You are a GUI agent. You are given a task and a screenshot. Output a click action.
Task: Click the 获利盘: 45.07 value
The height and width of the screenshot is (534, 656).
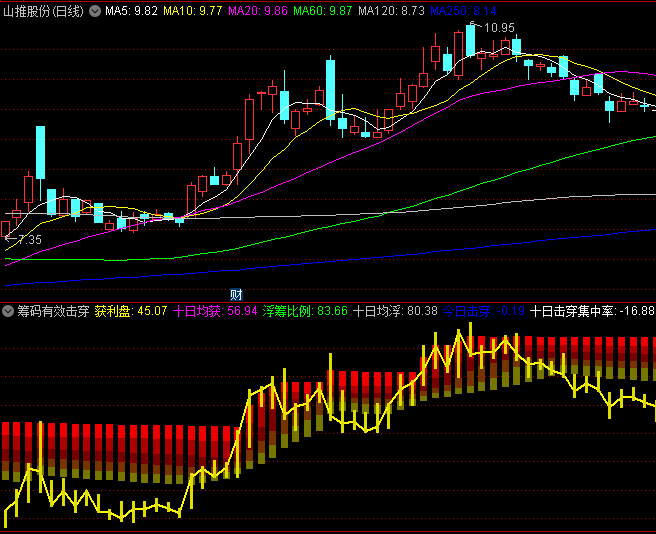tap(131, 311)
